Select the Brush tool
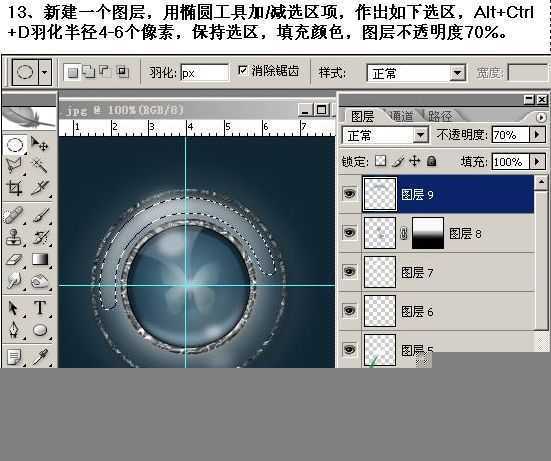551x461 pixels. click(x=40, y=215)
